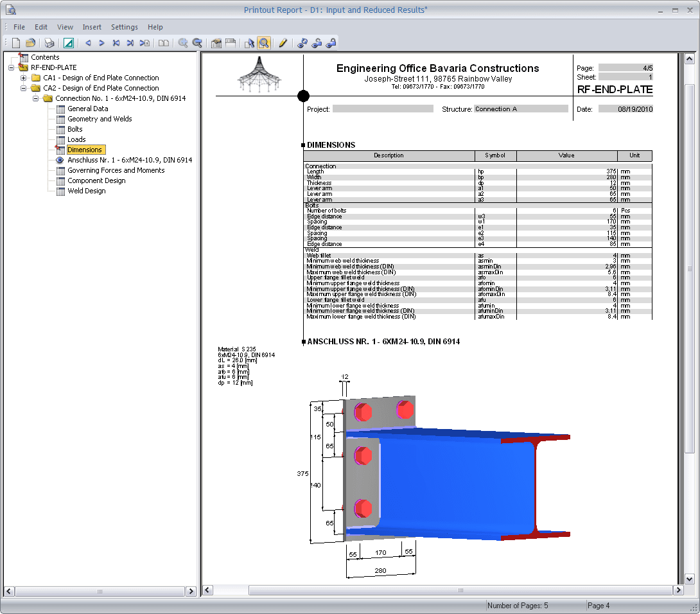Go to previous page with left arrow

point(89,43)
